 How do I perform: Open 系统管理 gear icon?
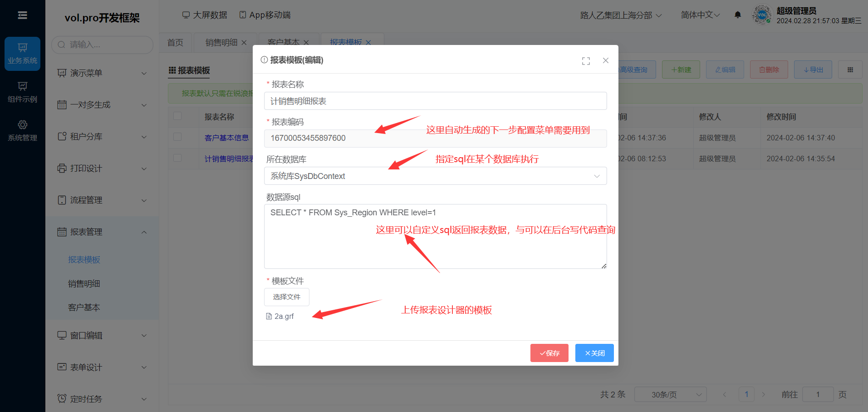pos(22,131)
